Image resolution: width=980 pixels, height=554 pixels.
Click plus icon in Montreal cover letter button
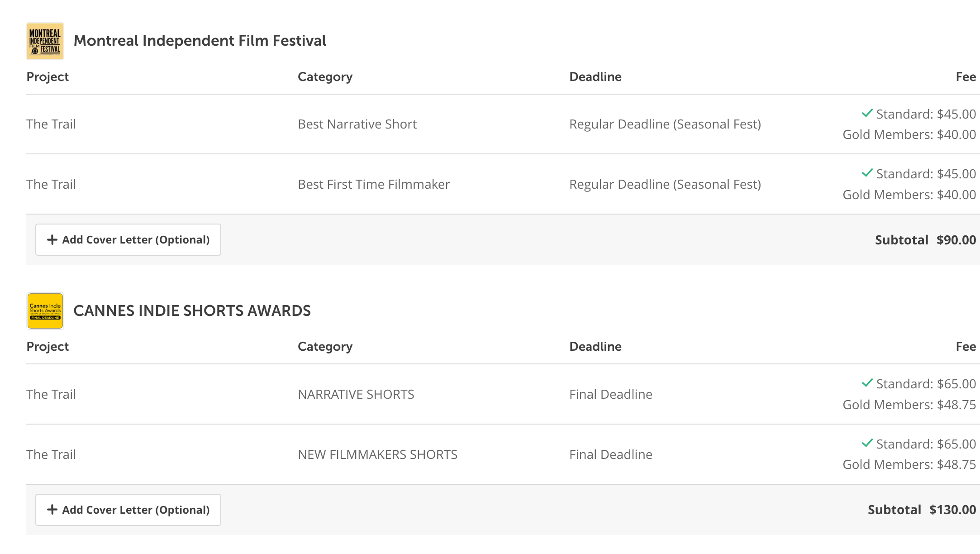tap(52, 240)
